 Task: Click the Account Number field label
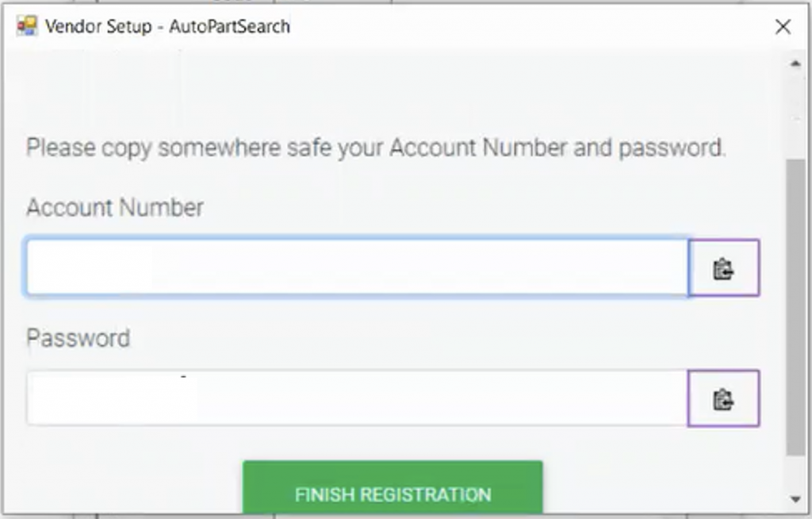coord(115,208)
